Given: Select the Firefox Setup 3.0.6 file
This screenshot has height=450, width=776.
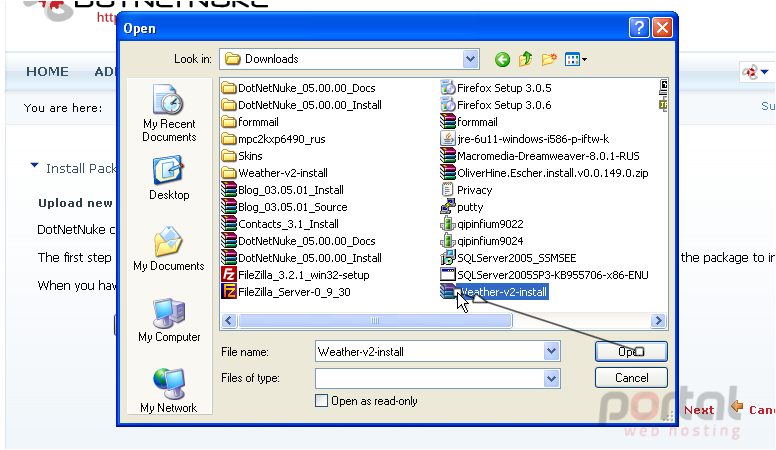Looking at the screenshot, I should click(496, 105).
